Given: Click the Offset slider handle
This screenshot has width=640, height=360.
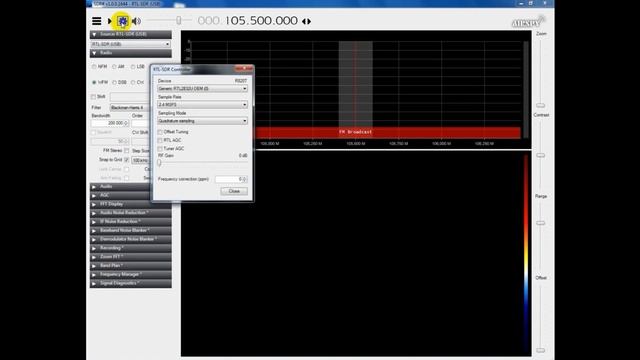Looking at the screenshot, I should [x=540, y=350].
